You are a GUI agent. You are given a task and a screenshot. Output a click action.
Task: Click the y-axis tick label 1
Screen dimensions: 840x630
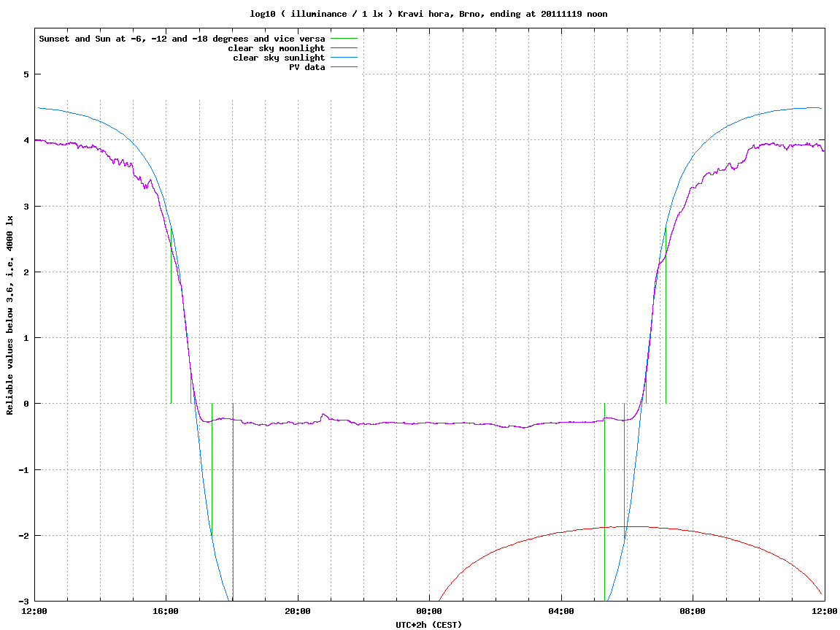click(26, 338)
